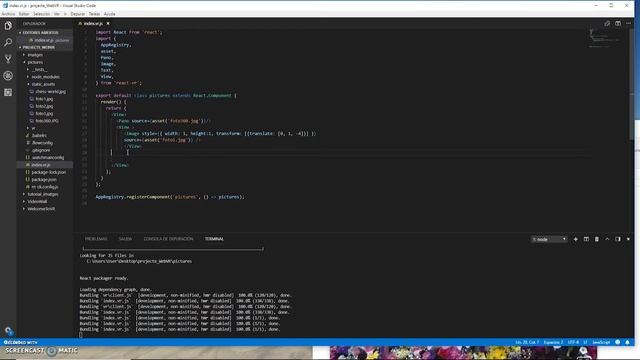Collapse the Editores Abiertos section
The image size is (640, 360).
[x=45, y=33]
